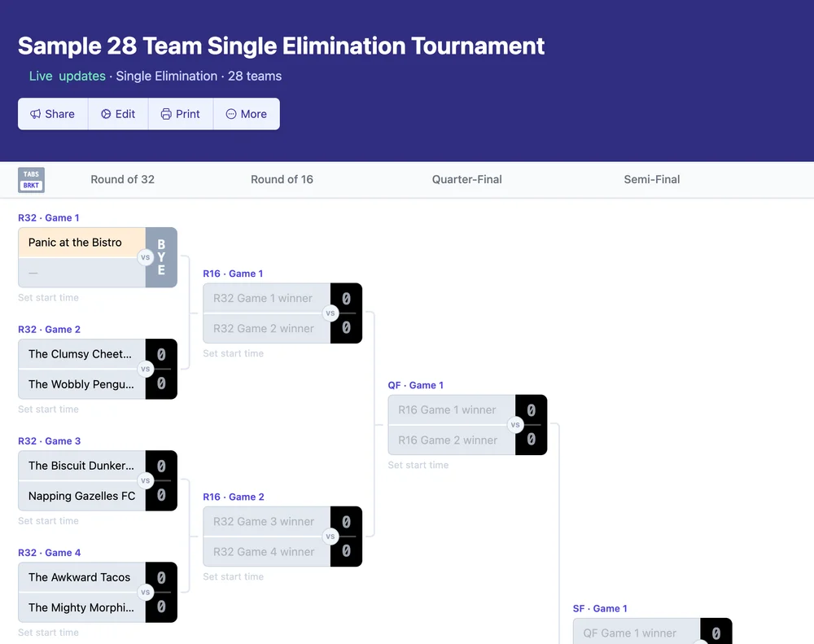
Task: Click The Awkward Tacos score field
Action: (x=161, y=577)
